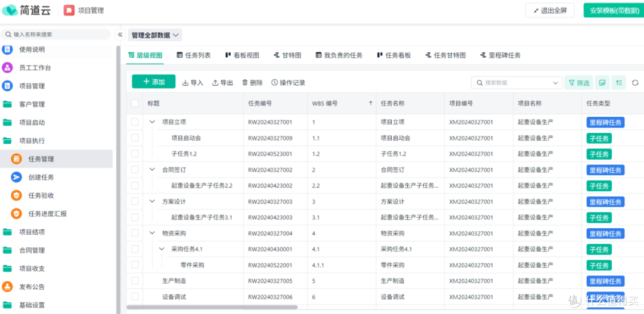Click the 客户管理 folder icon
Screen dimensions: 644x314
coord(7,104)
